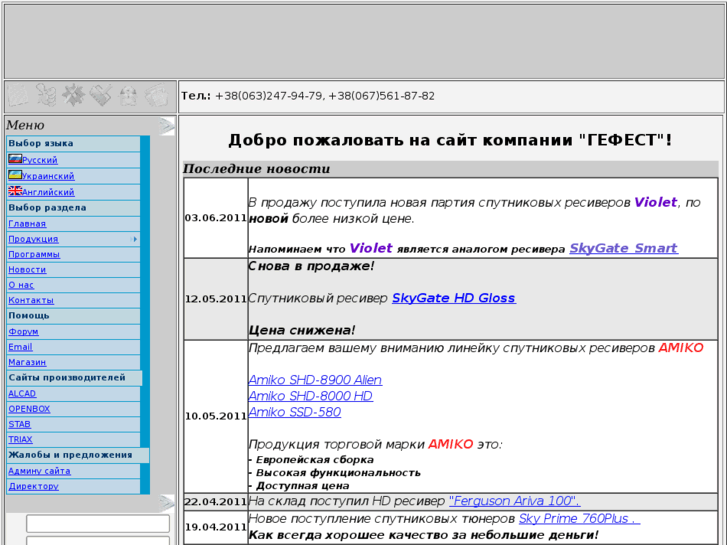Visit the STAB manufacturer site
The width and height of the screenshot is (727, 545).
pos(19,424)
